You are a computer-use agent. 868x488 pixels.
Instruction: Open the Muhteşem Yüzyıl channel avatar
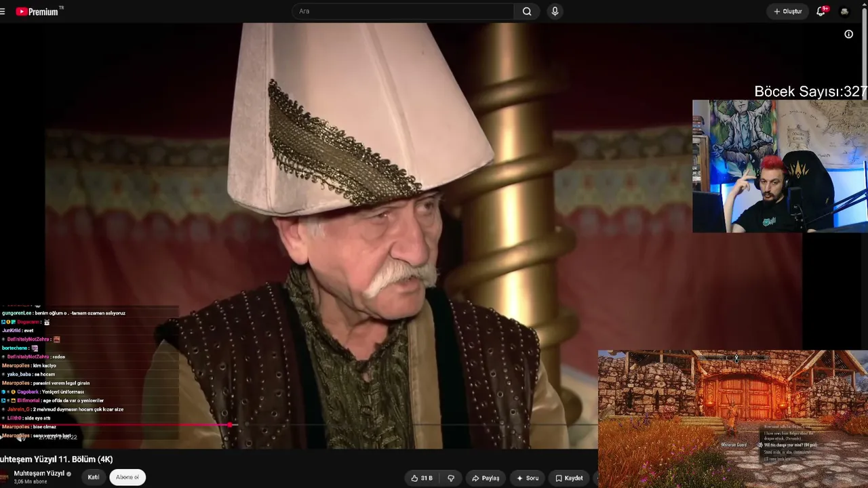4,476
